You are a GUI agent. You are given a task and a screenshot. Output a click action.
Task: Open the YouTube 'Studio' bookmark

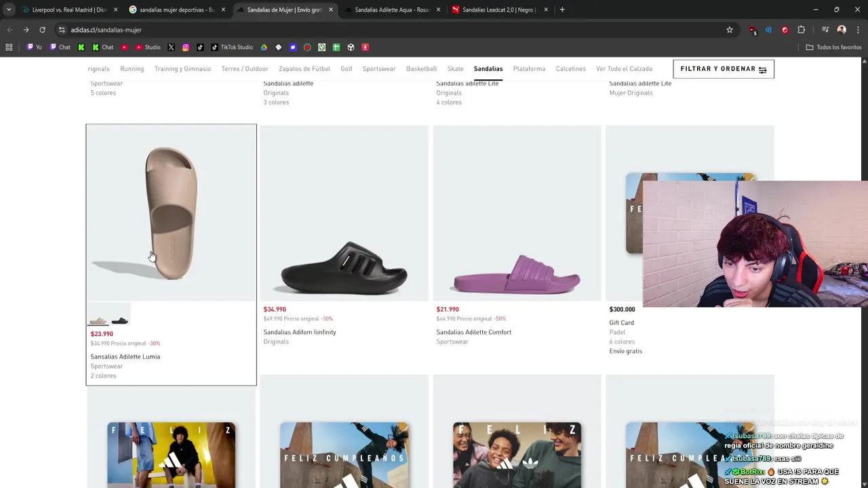coord(148,47)
